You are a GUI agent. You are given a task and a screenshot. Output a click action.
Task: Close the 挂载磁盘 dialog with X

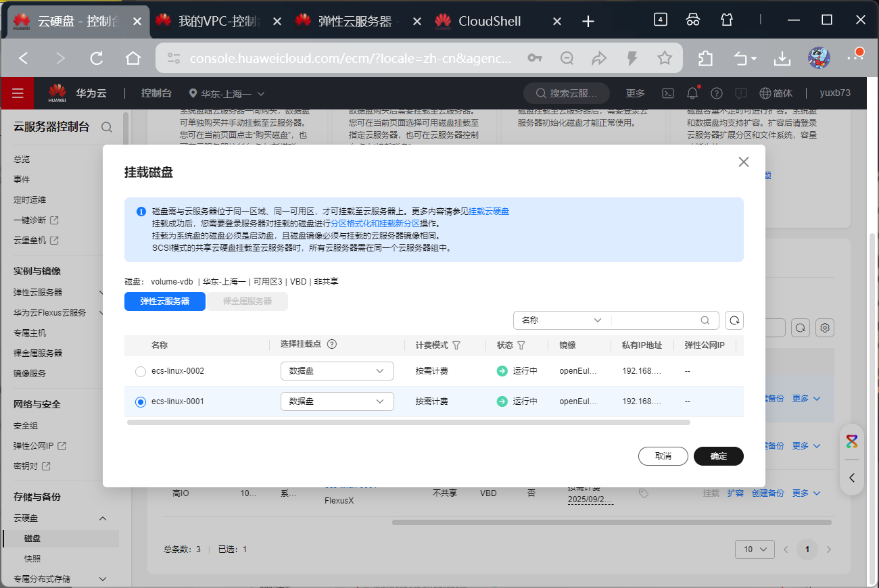(744, 162)
